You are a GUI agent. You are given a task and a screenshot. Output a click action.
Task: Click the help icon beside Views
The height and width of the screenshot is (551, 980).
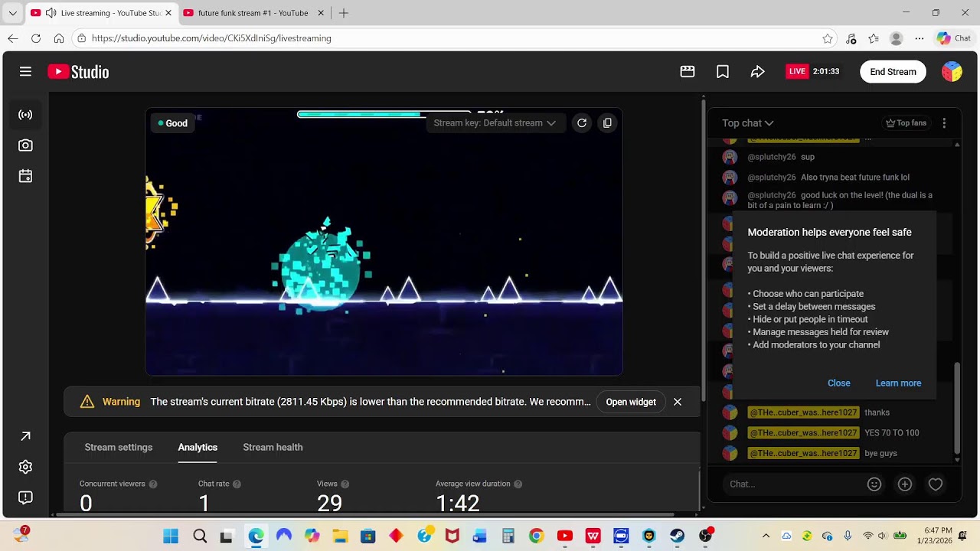[345, 484]
